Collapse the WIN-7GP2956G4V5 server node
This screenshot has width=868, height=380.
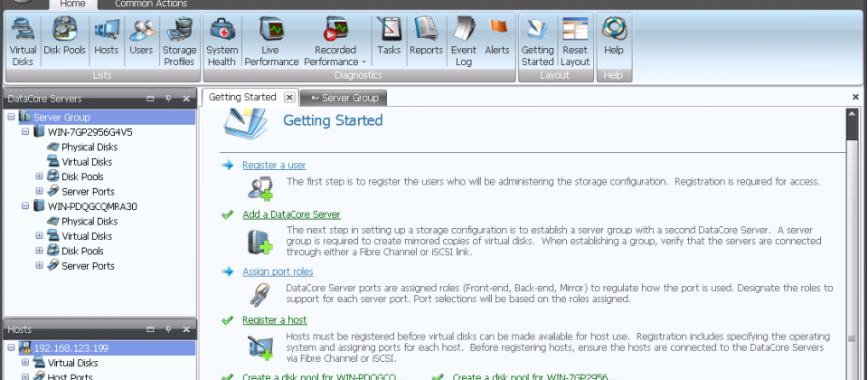click(x=25, y=132)
